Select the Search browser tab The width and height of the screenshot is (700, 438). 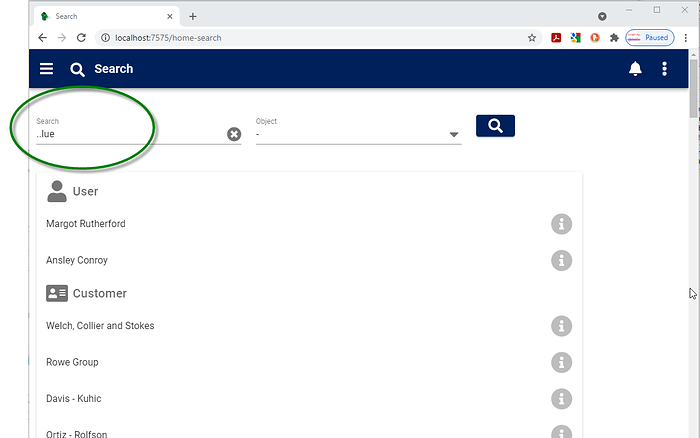[x=107, y=17]
